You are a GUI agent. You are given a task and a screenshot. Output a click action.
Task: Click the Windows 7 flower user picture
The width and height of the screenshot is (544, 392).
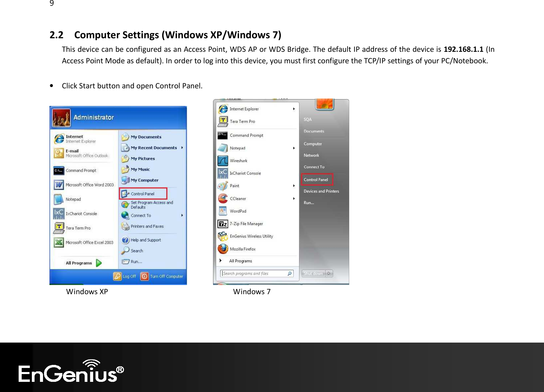(325, 104)
